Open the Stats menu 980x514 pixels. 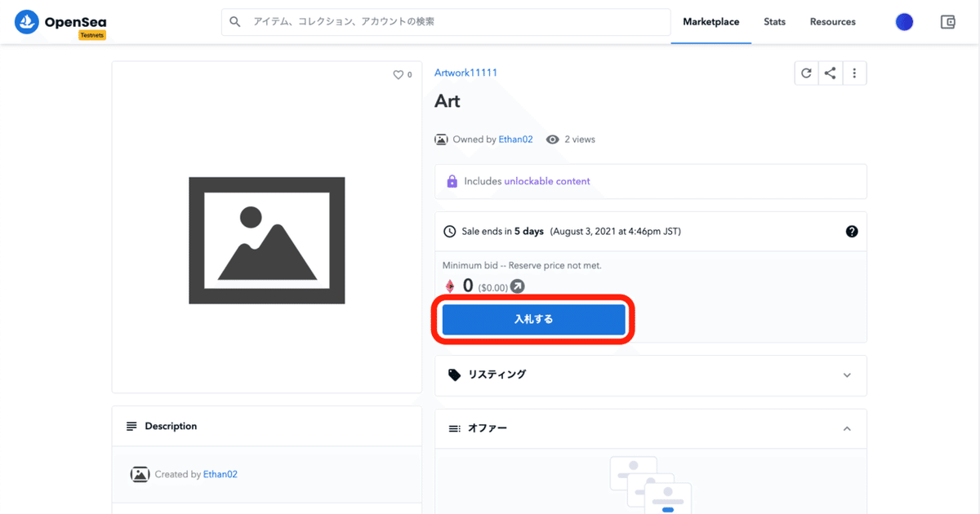pyautogui.click(x=774, y=22)
